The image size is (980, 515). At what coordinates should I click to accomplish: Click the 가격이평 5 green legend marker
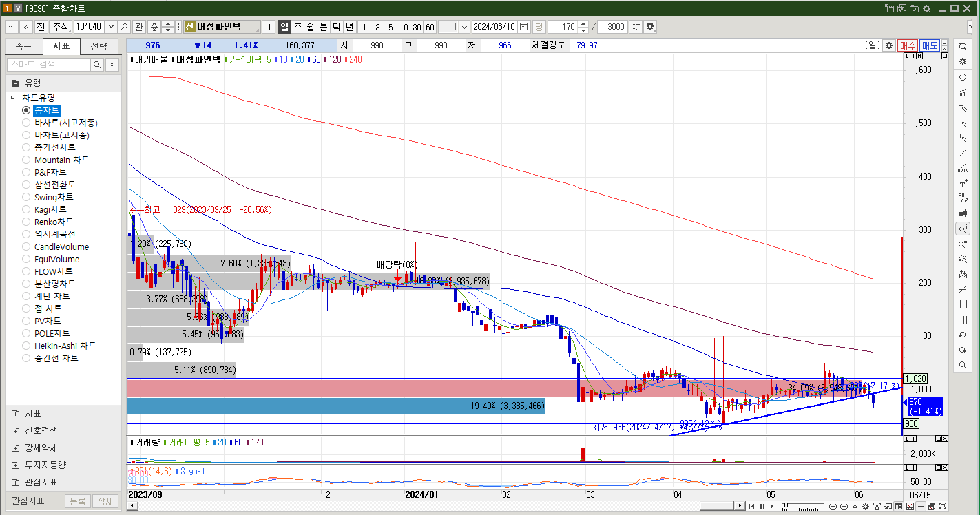(x=247, y=59)
